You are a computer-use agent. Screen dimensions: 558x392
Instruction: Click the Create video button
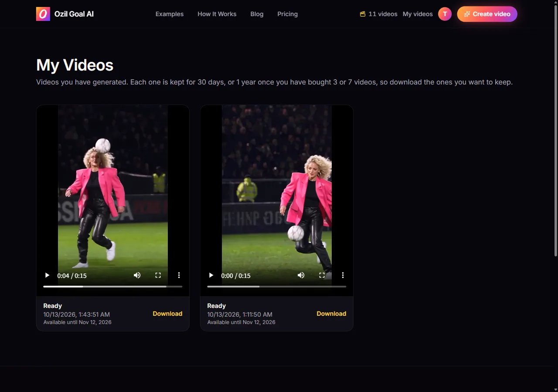pyautogui.click(x=487, y=14)
